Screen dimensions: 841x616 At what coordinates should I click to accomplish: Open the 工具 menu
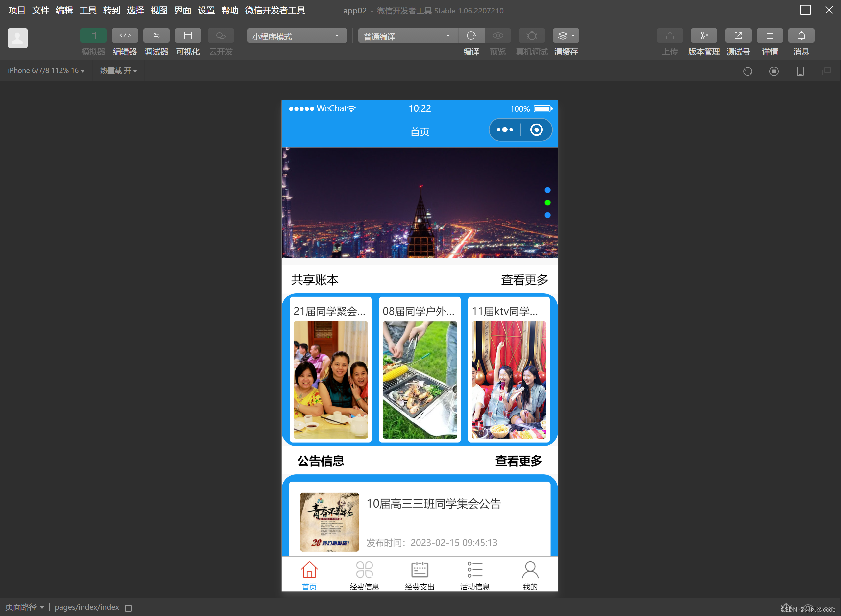tap(88, 11)
